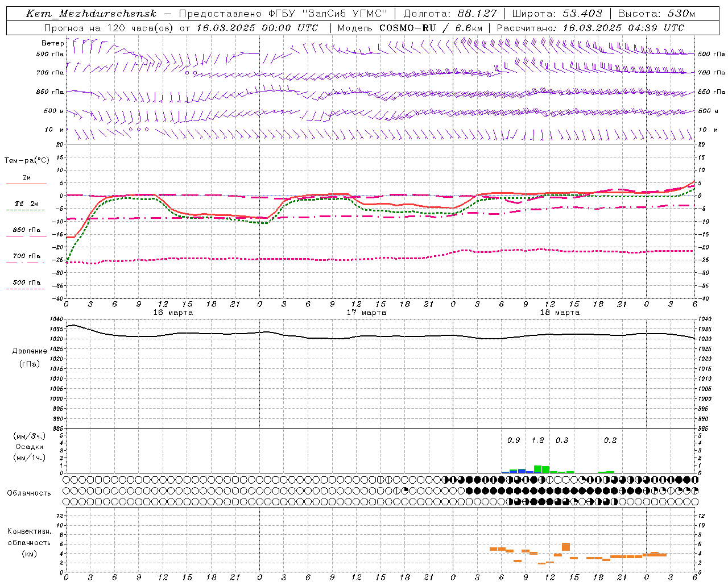Select the 700 гПа dash-dot legend line
Viewport: 728px width, 582px height.
pyautogui.click(x=26, y=262)
